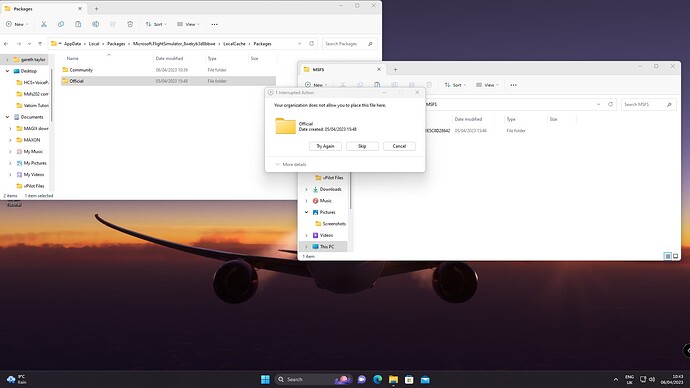Click the Cut icon in Packages toolbar

point(44,24)
